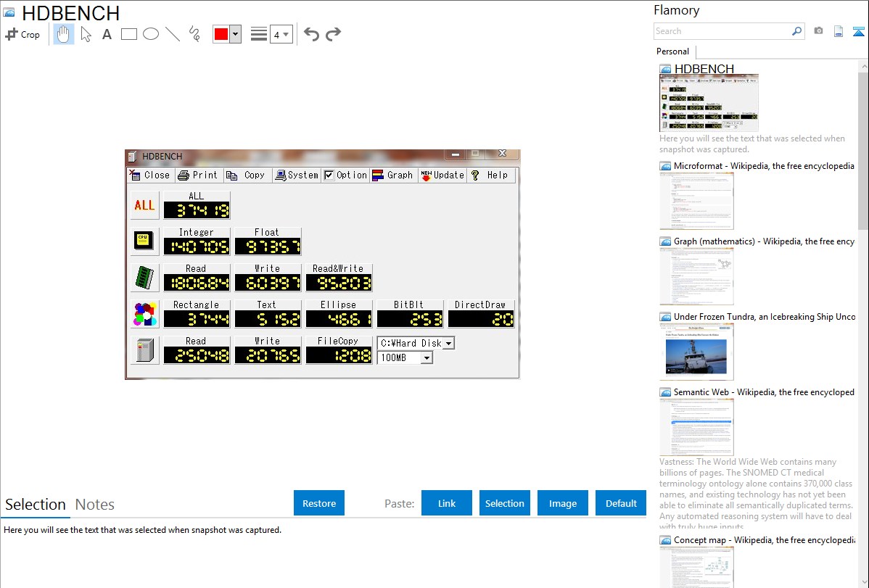Select the text annotation tool

pyautogui.click(x=107, y=34)
